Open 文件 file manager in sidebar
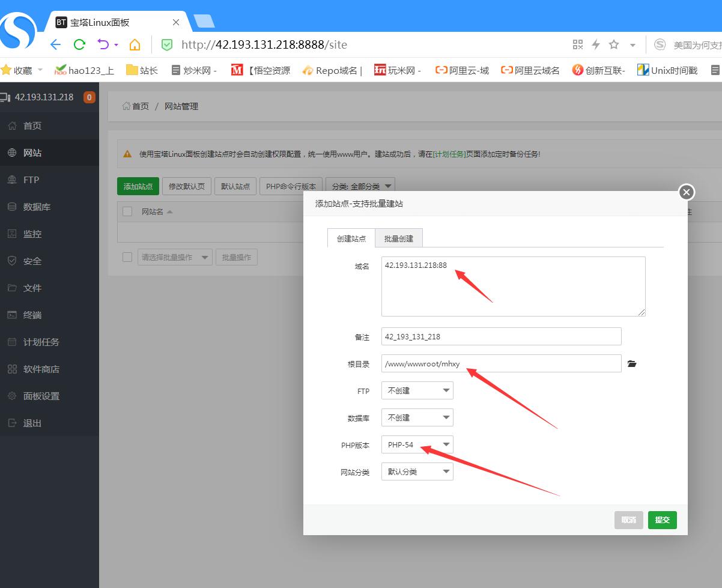The image size is (722, 588). point(32,288)
